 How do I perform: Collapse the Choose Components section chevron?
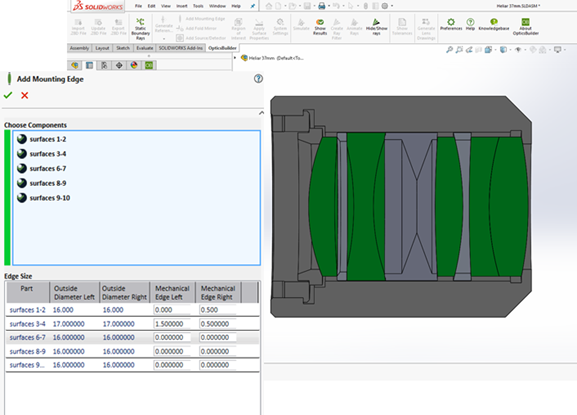[x=261, y=113]
